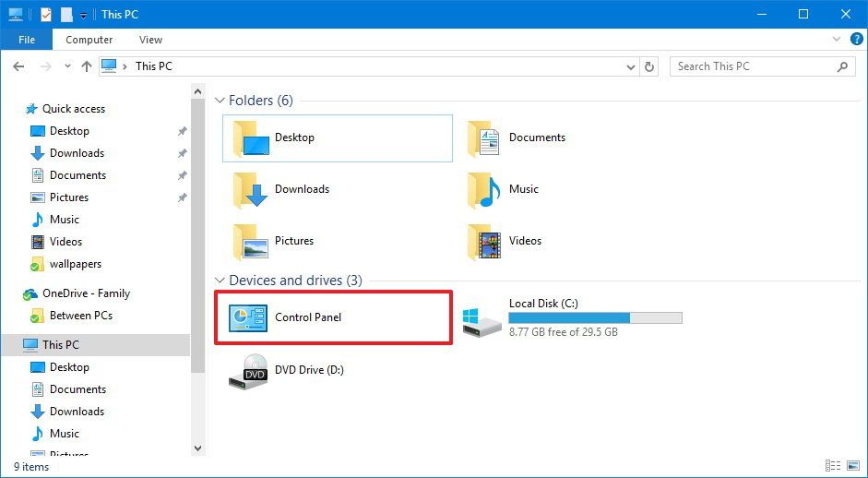Viewport: 868px width, 478px height.
Task: Open the address bar history dropdown
Action: click(631, 67)
